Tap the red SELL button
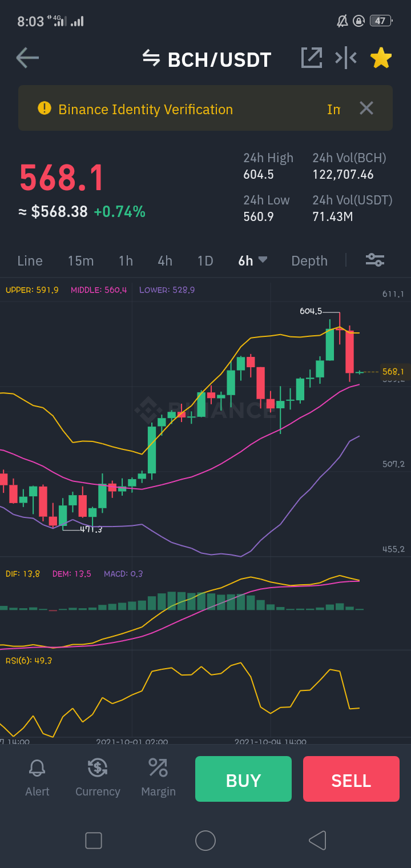411x868 pixels. 351,779
